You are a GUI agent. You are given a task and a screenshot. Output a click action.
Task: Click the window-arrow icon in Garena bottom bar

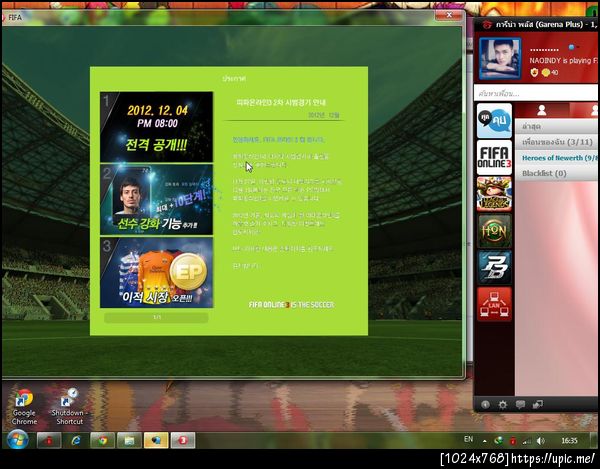click(538, 404)
